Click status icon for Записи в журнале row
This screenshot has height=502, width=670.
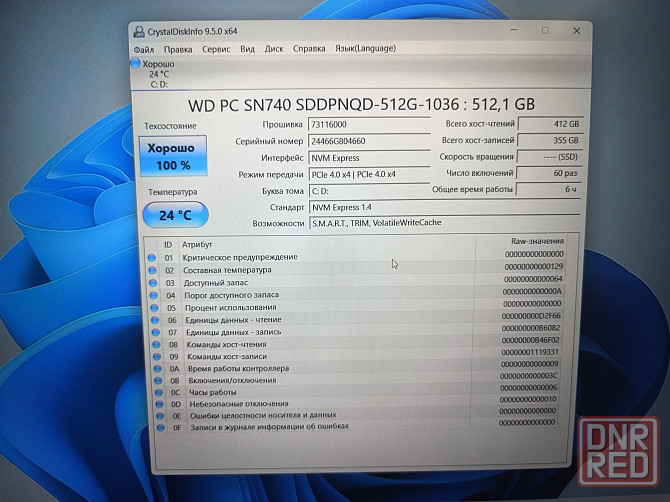point(153,427)
